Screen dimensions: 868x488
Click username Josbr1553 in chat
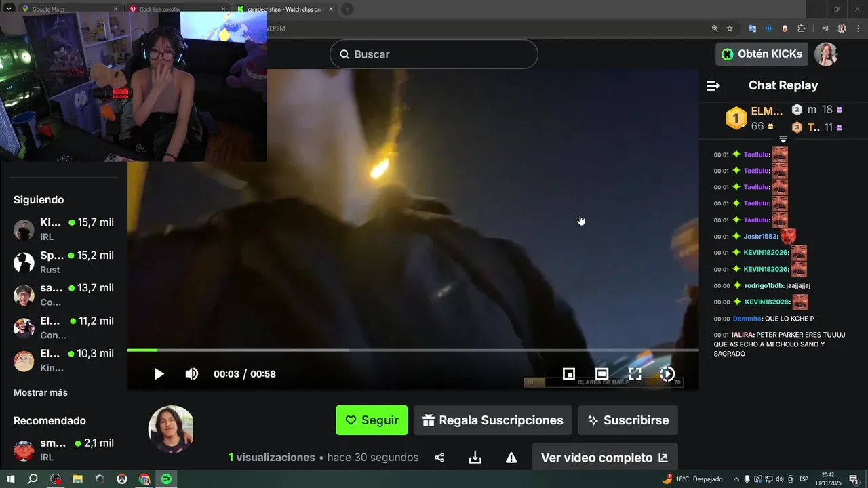pyautogui.click(x=760, y=237)
